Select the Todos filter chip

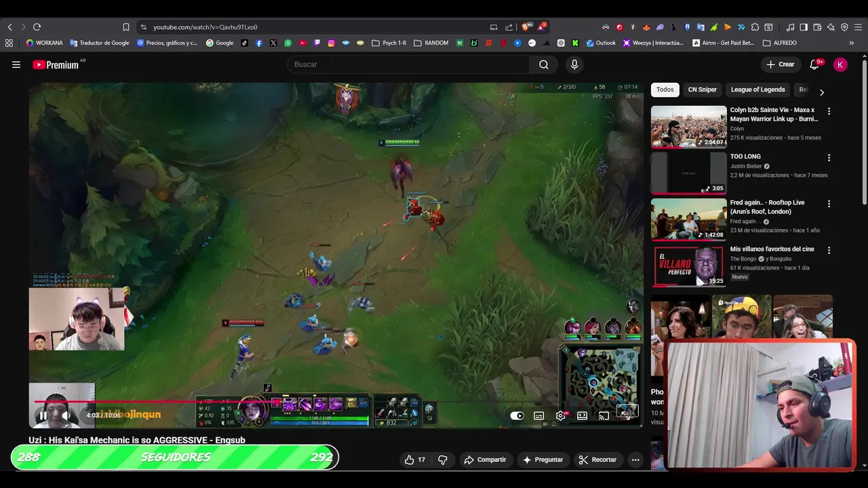pyautogui.click(x=665, y=89)
